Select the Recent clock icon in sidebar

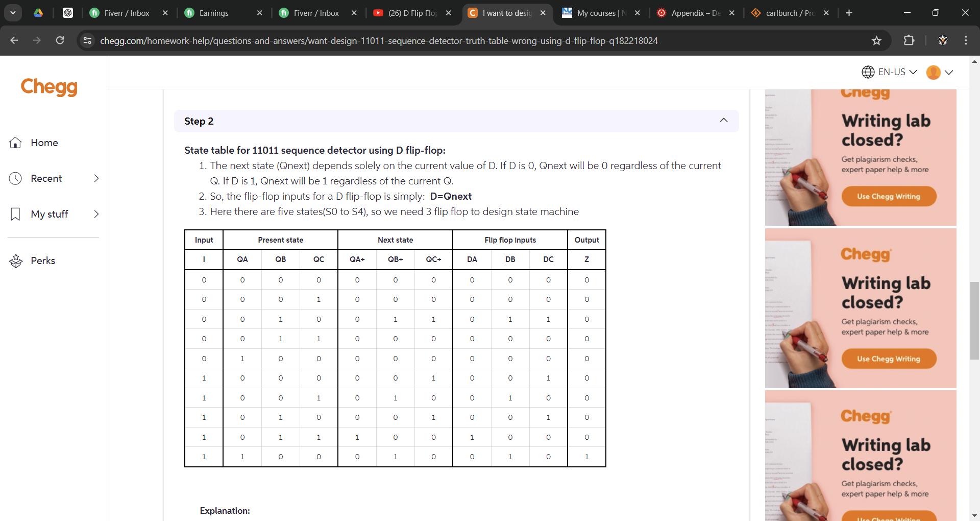coord(15,178)
